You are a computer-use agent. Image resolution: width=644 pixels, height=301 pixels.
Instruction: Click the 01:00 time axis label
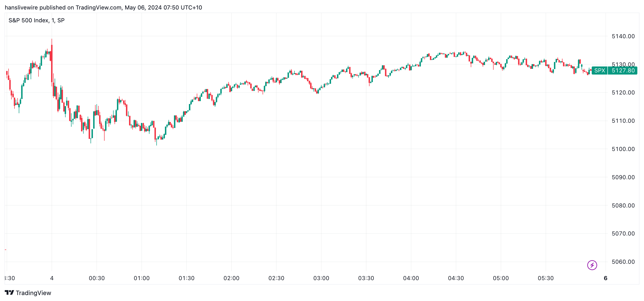(x=141, y=278)
